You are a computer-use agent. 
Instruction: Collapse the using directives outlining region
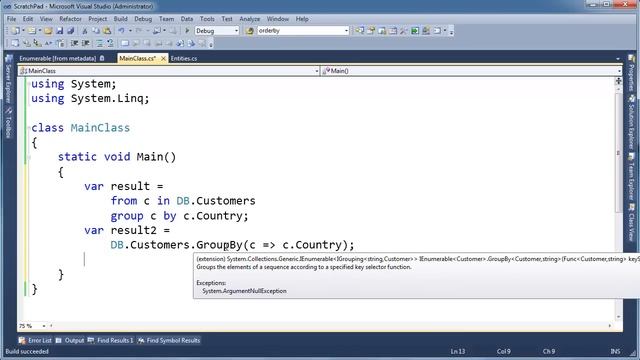(x=29, y=84)
